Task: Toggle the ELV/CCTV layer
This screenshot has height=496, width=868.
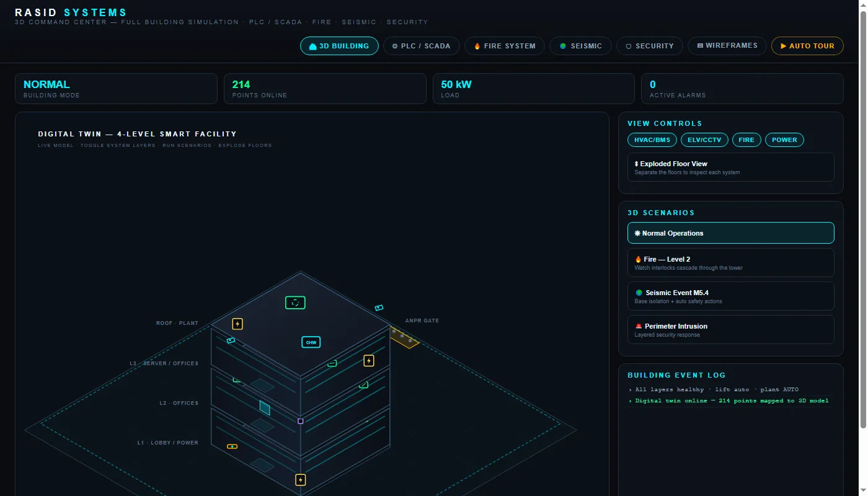Action: coord(704,140)
